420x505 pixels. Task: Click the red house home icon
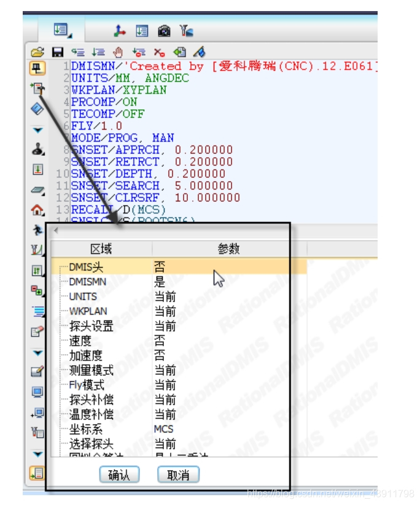coord(37,210)
